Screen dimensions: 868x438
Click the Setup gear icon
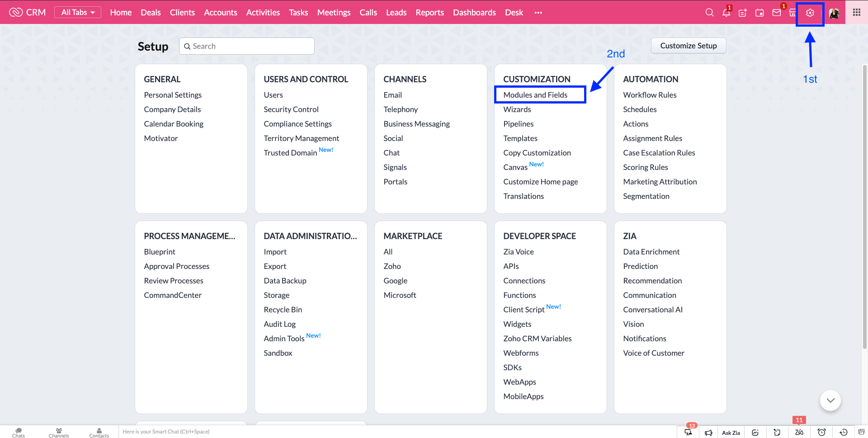[810, 13]
